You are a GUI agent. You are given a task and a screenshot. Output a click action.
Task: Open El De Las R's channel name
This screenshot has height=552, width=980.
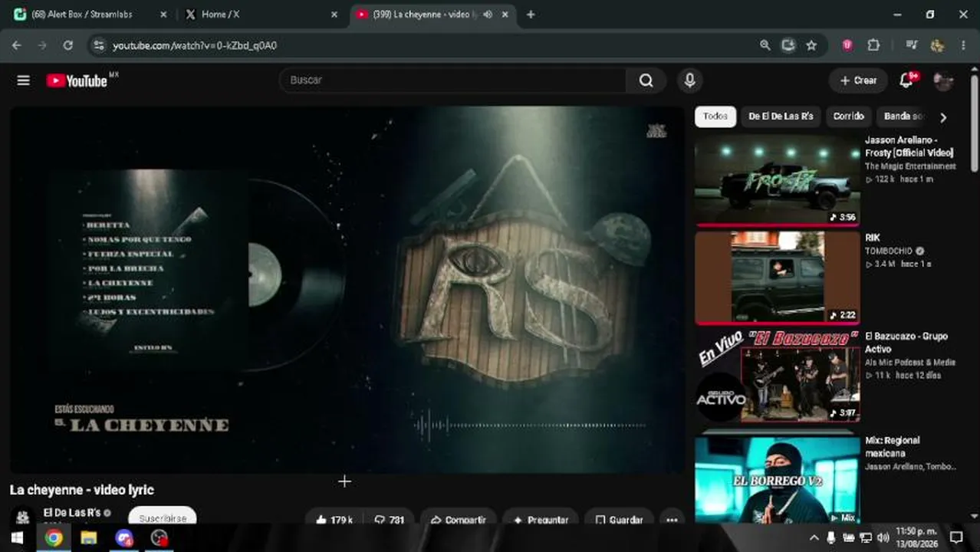tap(72, 513)
